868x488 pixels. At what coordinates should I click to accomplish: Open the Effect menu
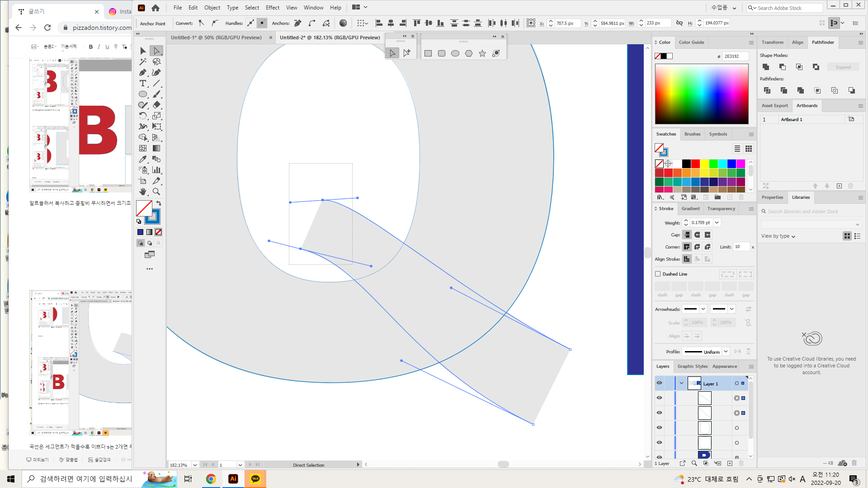[272, 8]
